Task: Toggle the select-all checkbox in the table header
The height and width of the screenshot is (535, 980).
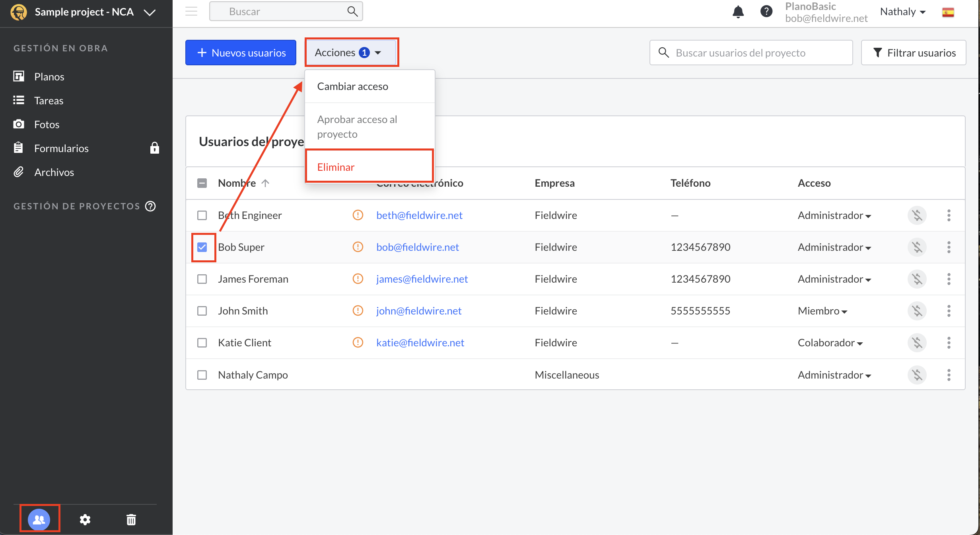Action: 202,183
